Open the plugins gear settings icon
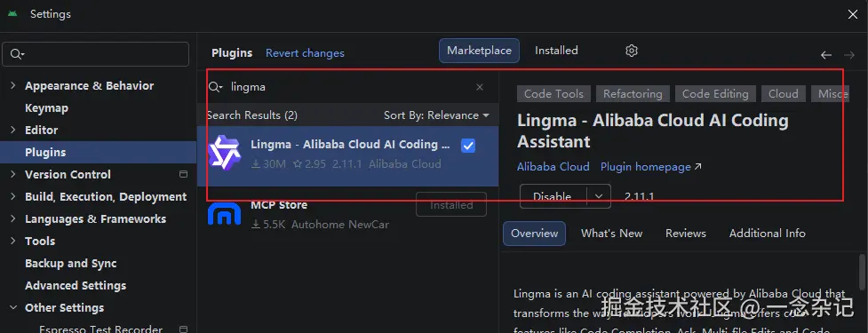This screenshot has width=868, height=333. 632,51
